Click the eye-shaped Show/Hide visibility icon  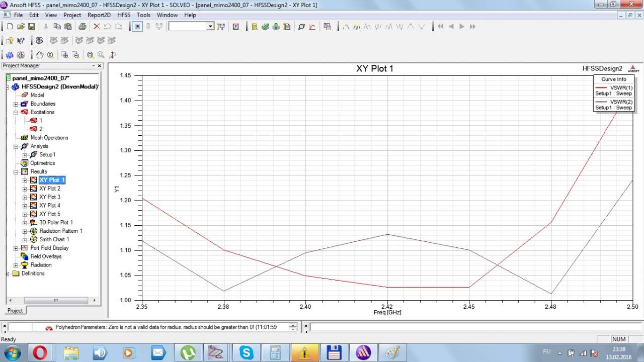pos(39,41)
